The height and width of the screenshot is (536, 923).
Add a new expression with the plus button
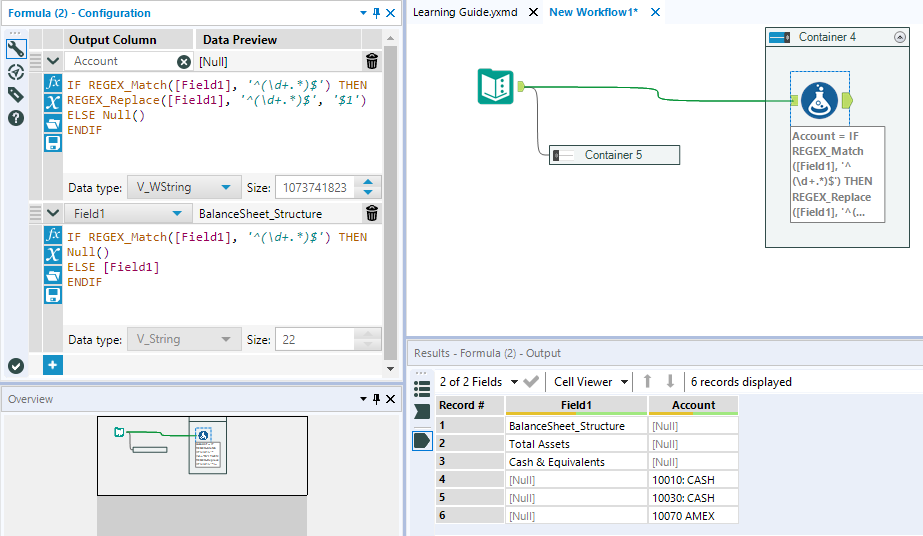point(53,365)
